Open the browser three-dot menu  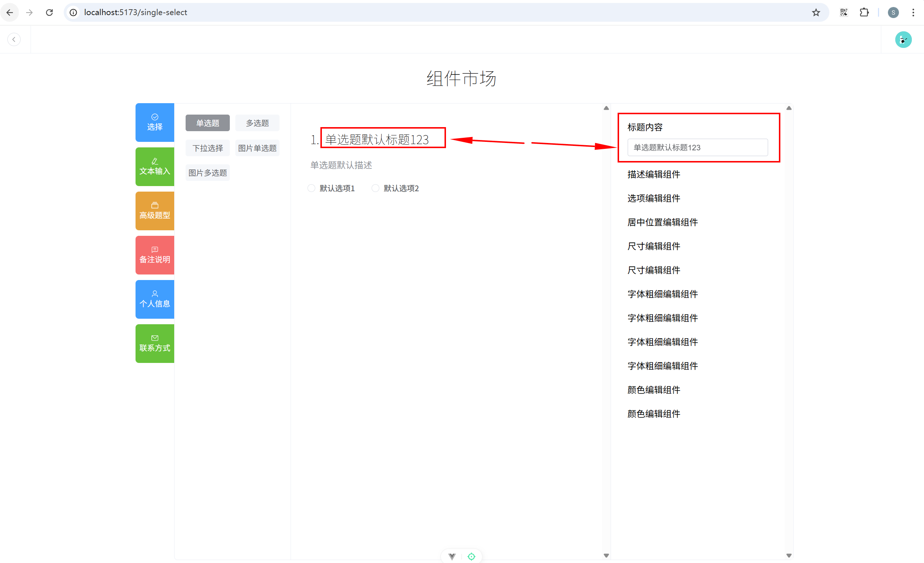point(913,13)
